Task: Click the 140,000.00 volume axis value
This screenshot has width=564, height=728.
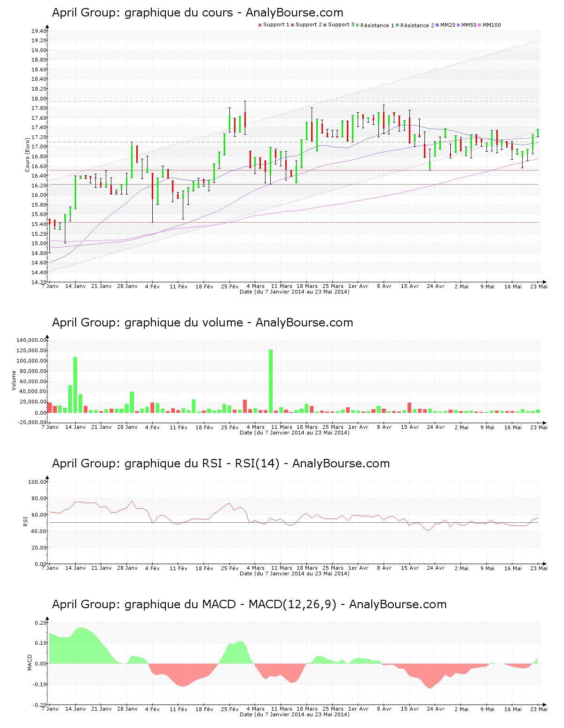Action: pos(31,340)
